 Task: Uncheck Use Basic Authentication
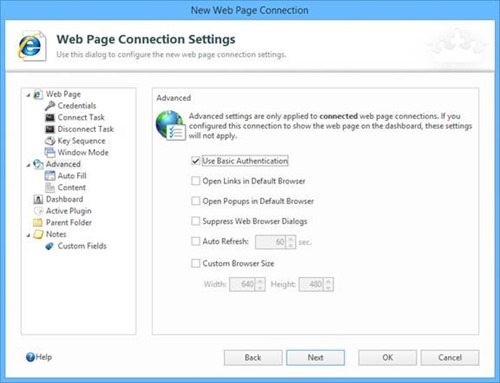tap(195, 161)
